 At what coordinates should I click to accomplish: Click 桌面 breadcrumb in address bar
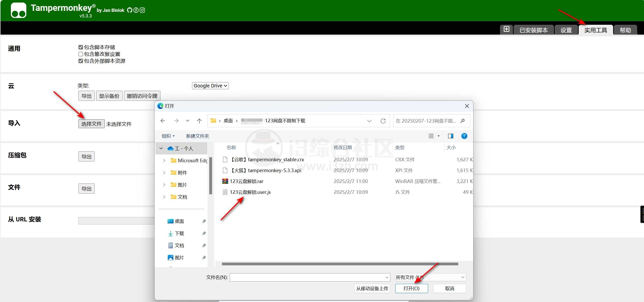click(228, 121)
